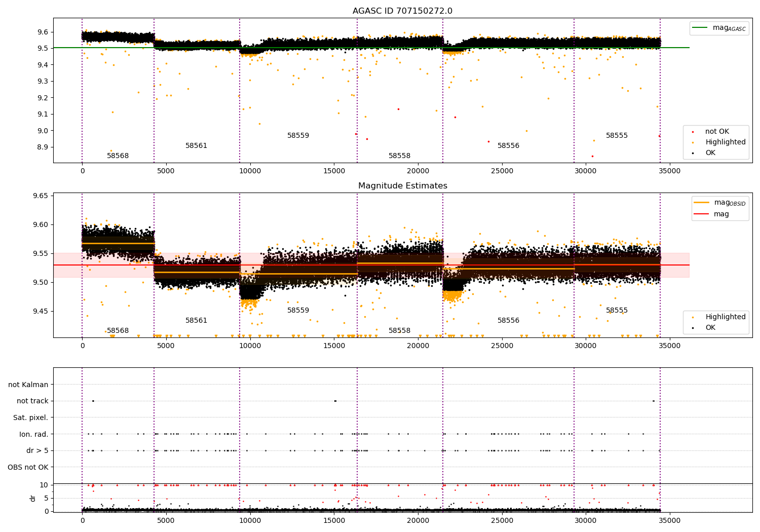Click the 10 tick on the dr axis

45,485
